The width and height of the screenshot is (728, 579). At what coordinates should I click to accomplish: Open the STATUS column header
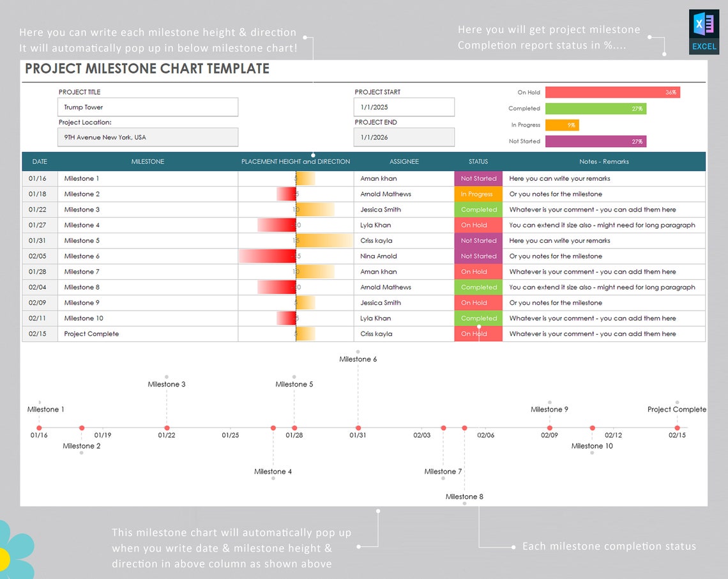coord(478,162)
